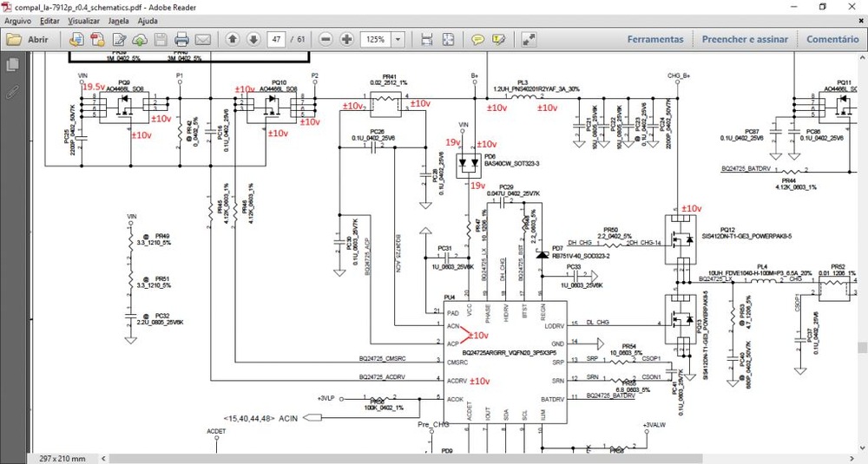The image size is (868, 464).
Task: Open the zoom level dropdown
Action: point(398,39)
